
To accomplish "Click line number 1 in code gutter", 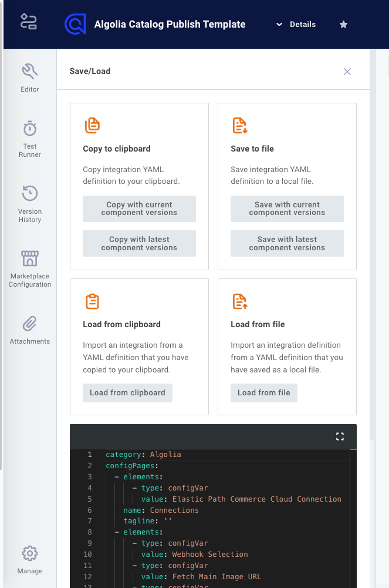I will (90, 455).
